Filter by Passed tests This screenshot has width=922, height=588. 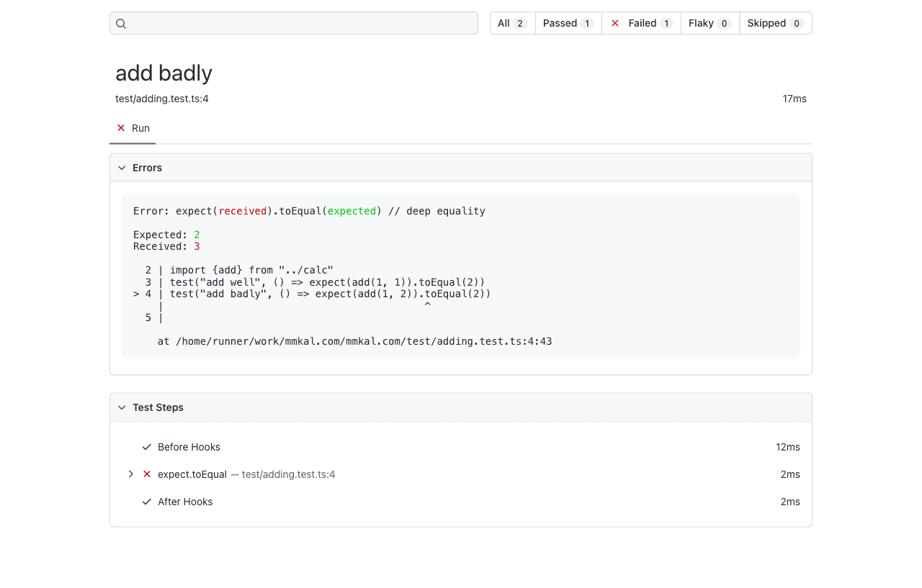(x=568, y=23)
